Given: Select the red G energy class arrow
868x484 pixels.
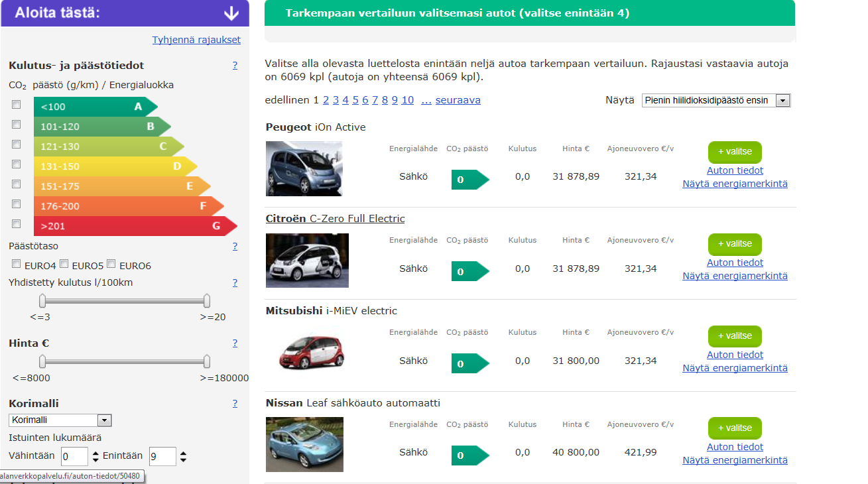Looking at the screenshot, I should [x=135, y=226].
